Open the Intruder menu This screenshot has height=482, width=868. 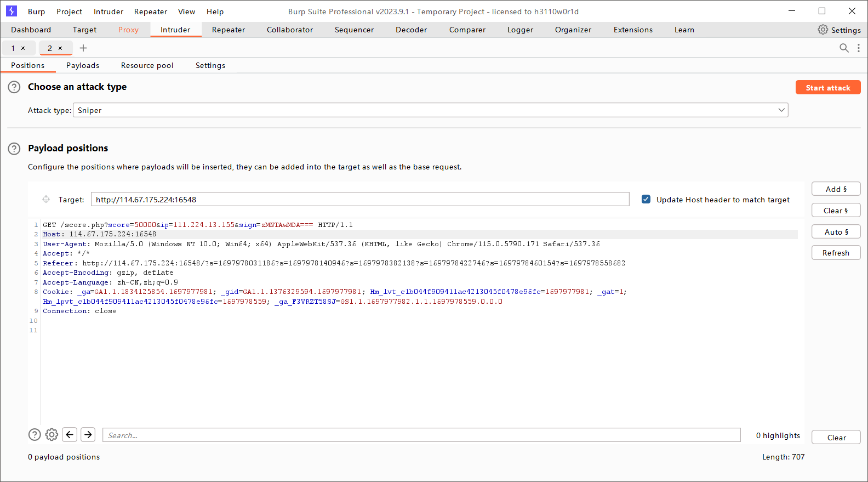(108, 12)
